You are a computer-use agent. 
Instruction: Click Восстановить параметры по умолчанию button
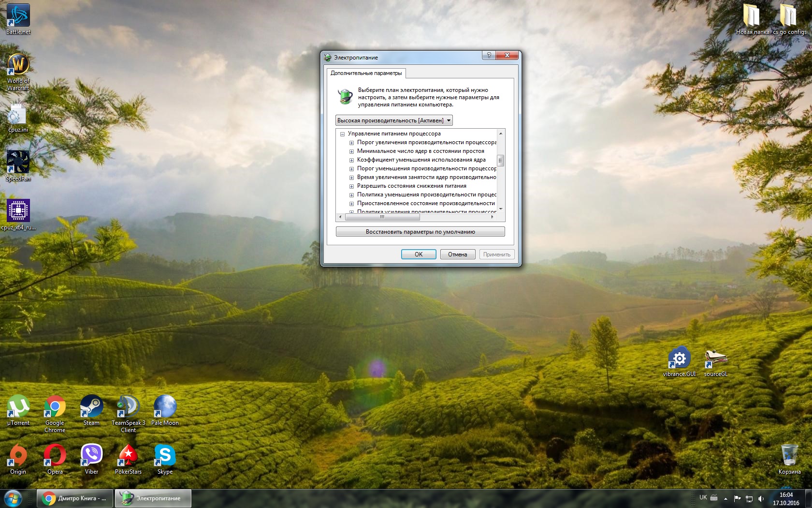click(x=420, y=232)
